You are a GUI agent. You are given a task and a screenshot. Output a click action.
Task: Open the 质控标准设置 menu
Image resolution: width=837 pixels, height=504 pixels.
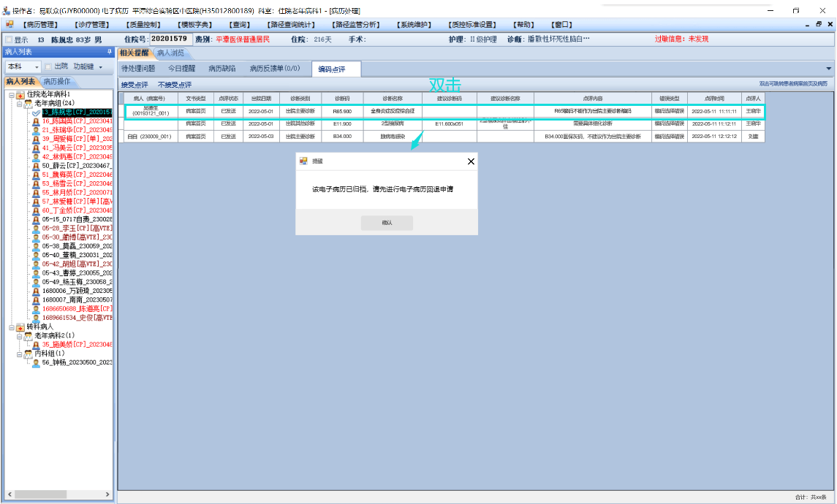[472, 25]
